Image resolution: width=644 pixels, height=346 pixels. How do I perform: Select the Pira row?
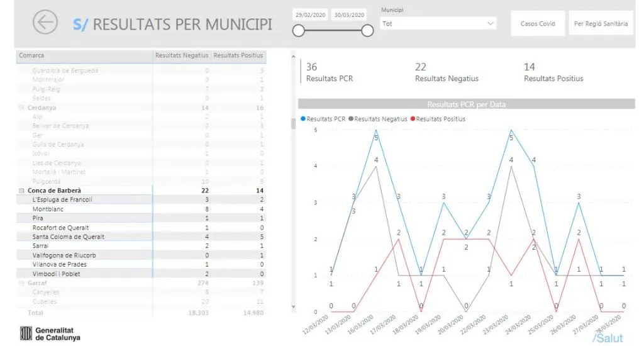coord(142,218)
